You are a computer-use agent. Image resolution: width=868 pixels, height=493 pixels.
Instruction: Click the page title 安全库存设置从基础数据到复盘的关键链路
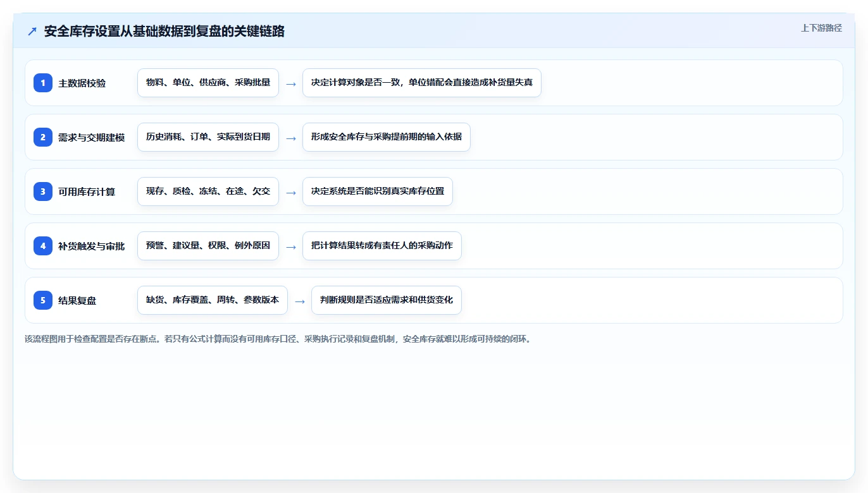coord(164,32)
